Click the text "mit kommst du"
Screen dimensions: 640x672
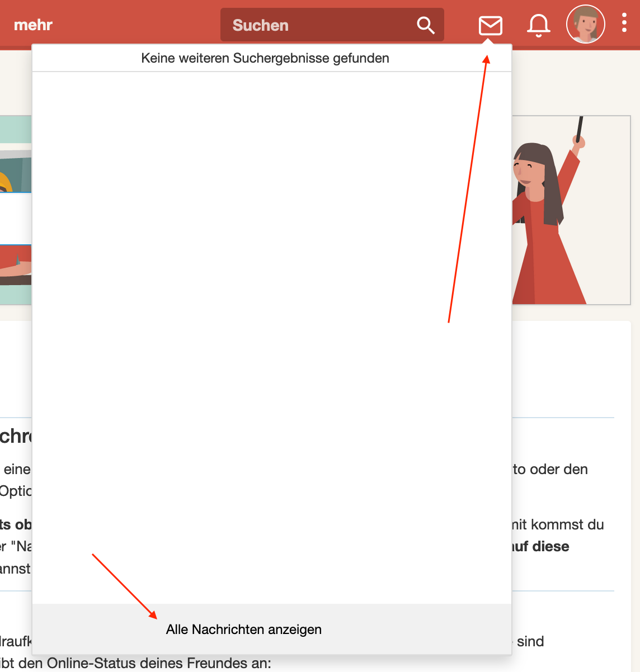[x=558, y=524]
